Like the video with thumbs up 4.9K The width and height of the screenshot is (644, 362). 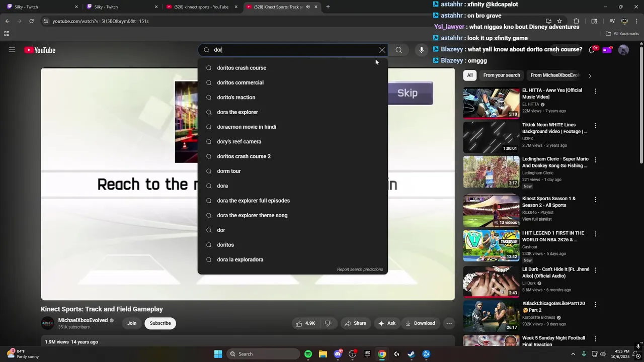click(x=305, y=323)
